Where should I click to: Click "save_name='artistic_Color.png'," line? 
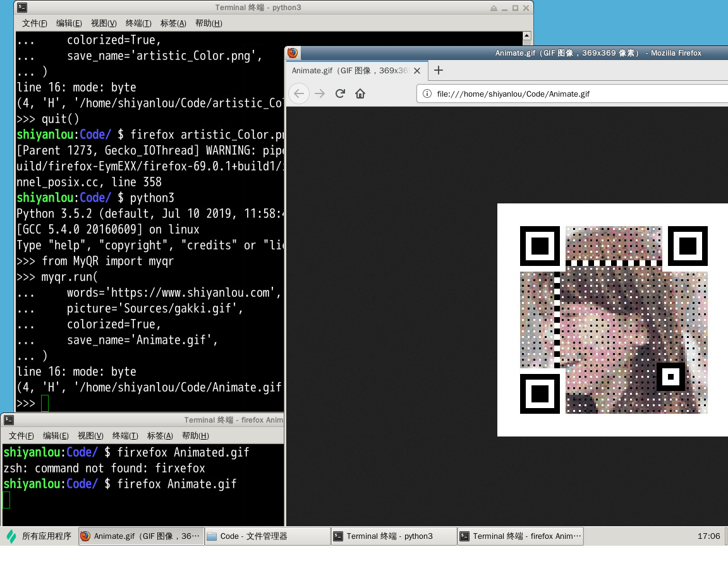164,56
